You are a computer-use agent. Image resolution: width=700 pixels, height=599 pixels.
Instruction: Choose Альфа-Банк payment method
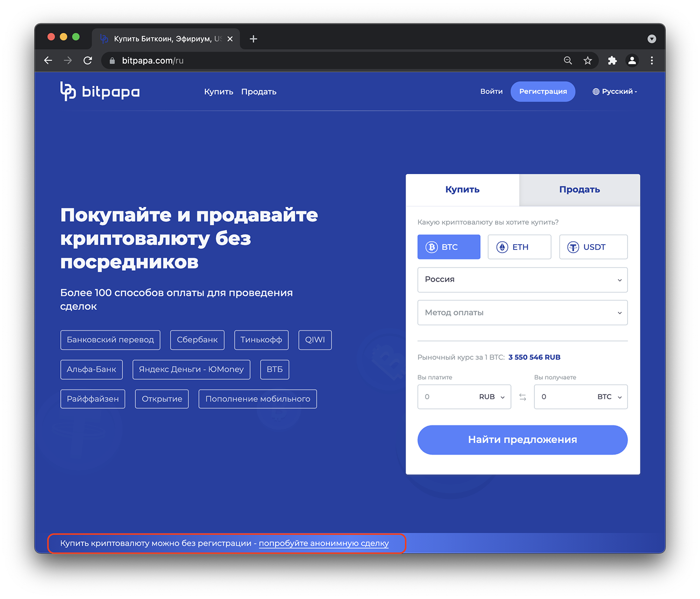pyautogui.click(x=91, y=369)
